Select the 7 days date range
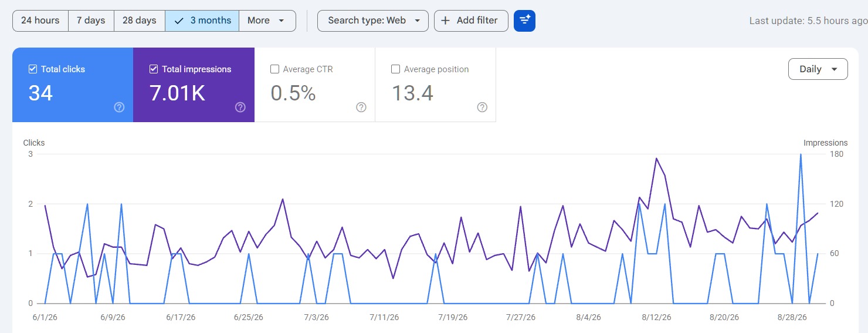This screenshot has height=333, width=868. [x=91, y=21]
